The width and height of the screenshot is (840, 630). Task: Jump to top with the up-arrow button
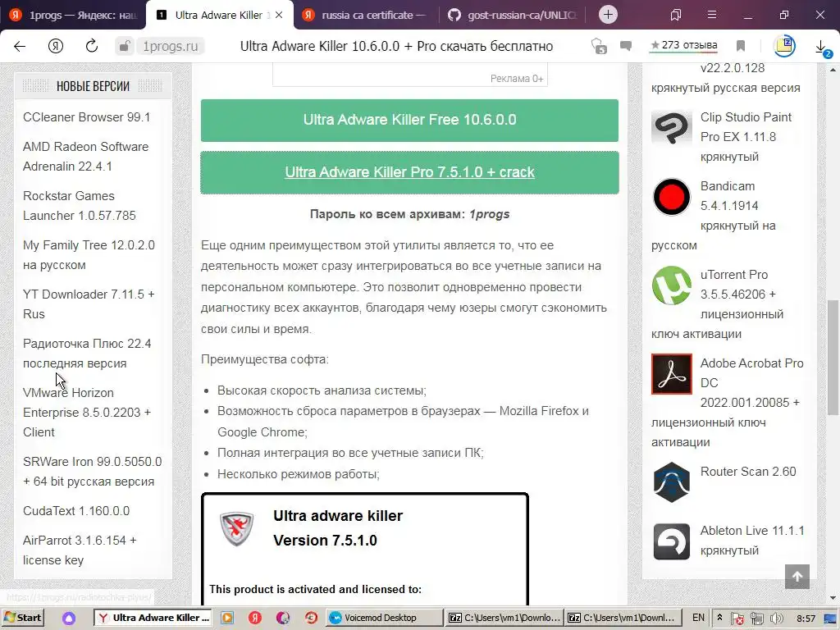[797, 577]
